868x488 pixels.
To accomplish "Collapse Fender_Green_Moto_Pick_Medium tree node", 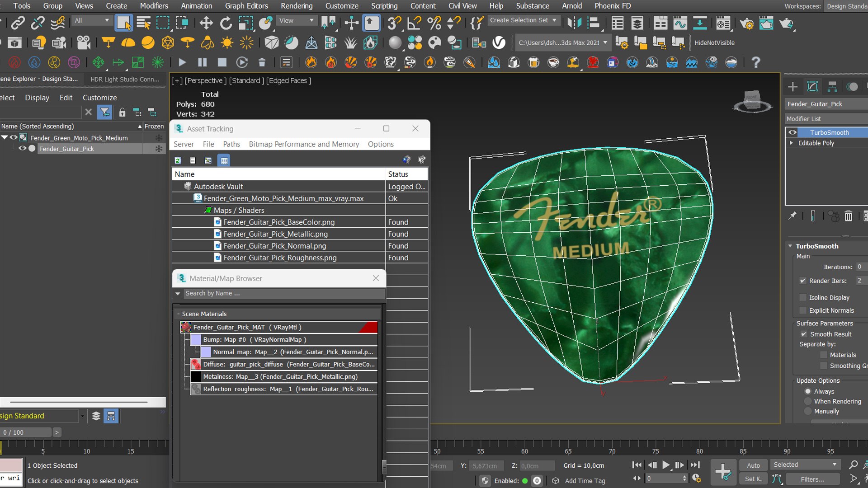I will click(x=5, y=137).
